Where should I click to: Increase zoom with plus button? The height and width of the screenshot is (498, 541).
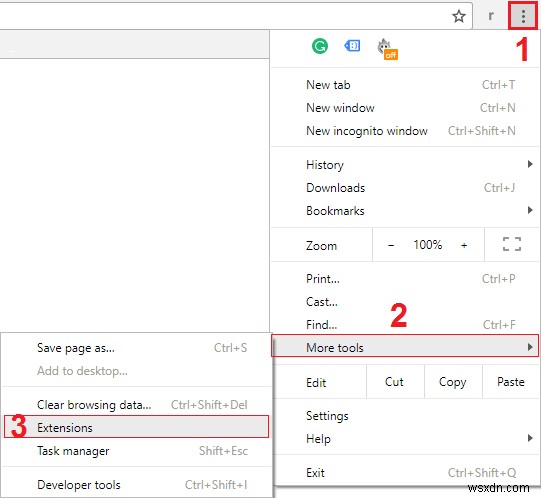[464, 245]
